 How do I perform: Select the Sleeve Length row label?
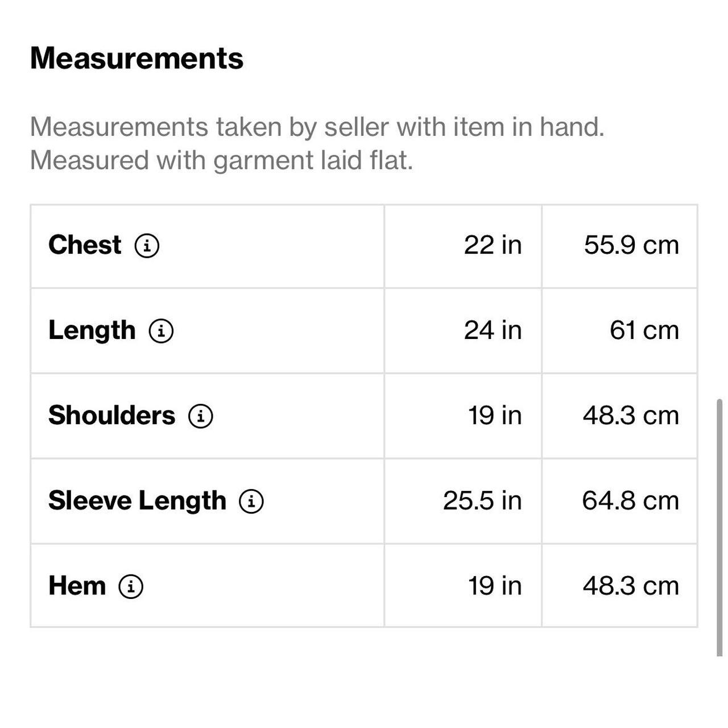click(137, 501)
